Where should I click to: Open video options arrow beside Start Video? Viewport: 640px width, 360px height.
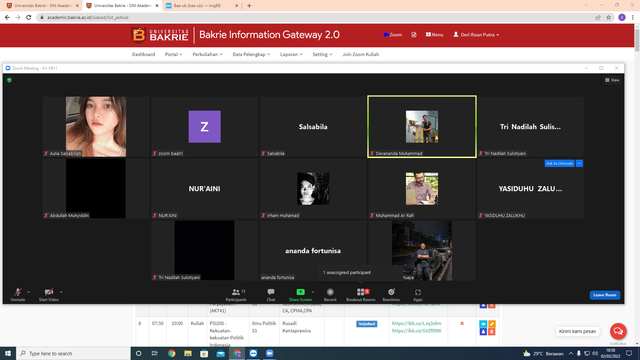[x=61, y=292]
